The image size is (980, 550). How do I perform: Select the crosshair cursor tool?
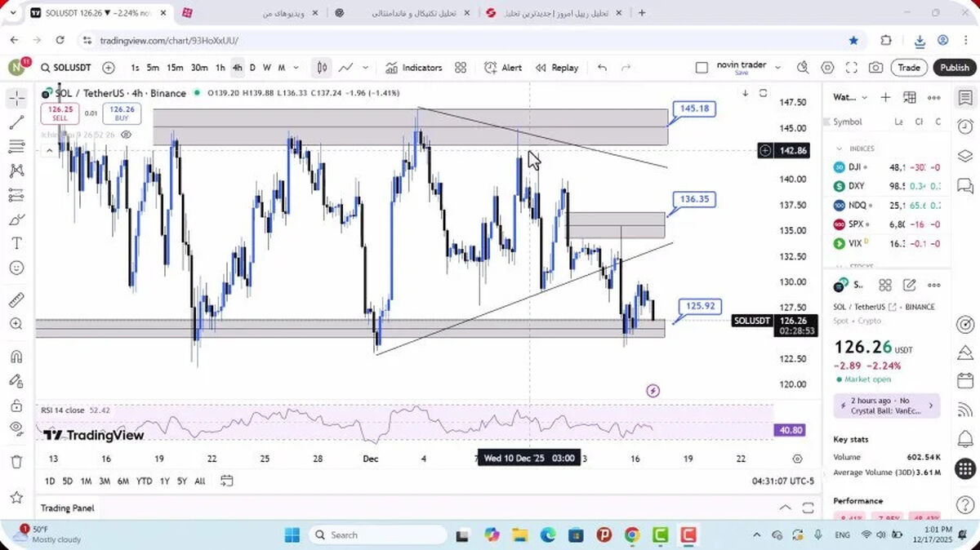pyautogui.click(x=16, y=99)
